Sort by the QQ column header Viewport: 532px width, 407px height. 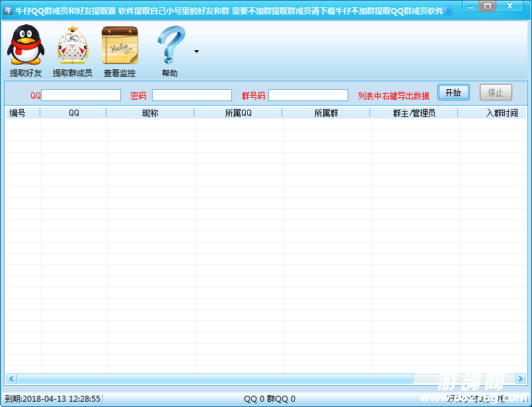(x=73, y=113)
